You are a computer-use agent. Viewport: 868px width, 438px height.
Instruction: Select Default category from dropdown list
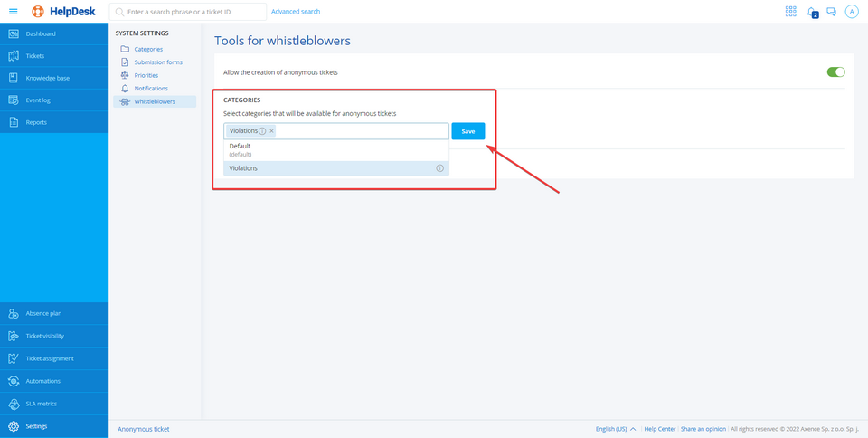[241, 147]
